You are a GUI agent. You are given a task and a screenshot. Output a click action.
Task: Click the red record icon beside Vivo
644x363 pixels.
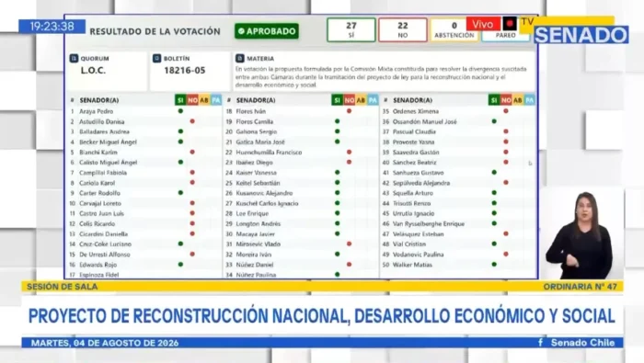(510, 24)
